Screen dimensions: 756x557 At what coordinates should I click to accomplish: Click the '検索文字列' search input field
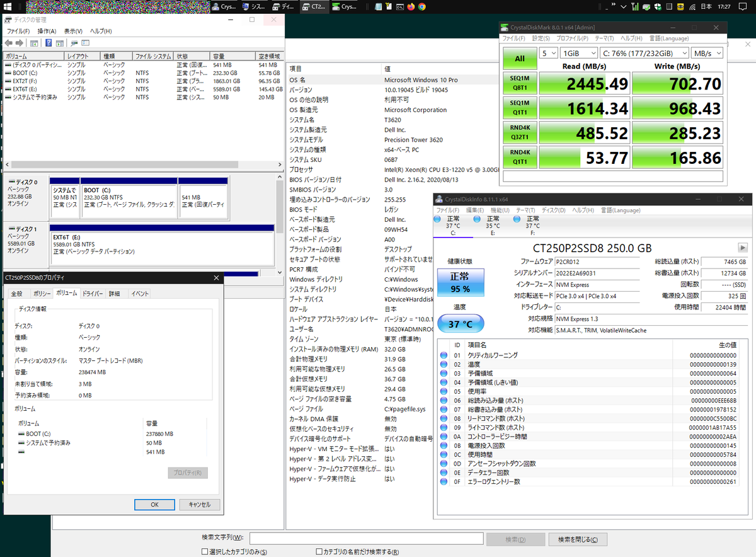tap(367, 538)
